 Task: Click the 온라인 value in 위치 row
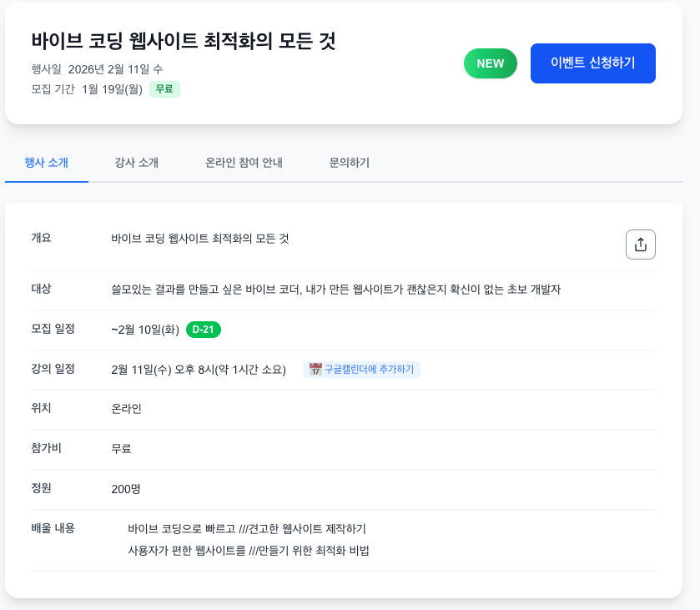pyautogui.click(x=126, y=409)
